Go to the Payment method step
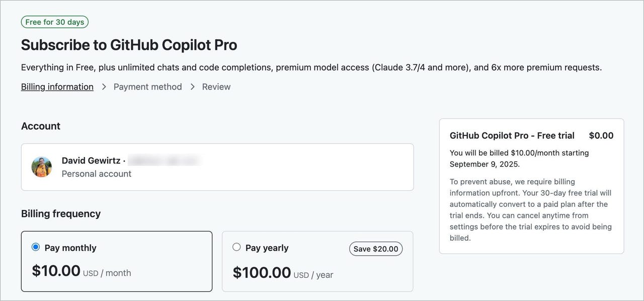 coord(147,87)
